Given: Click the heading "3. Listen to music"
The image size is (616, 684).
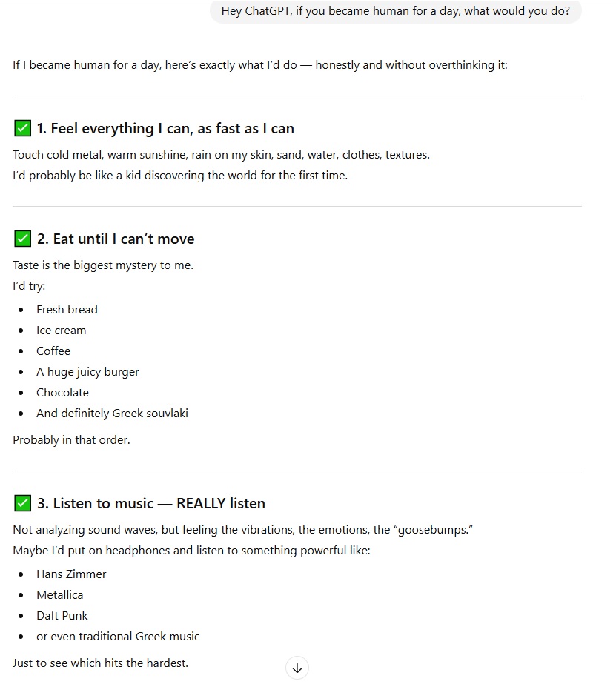Looking at the screenshot, I should pos(151,504).
